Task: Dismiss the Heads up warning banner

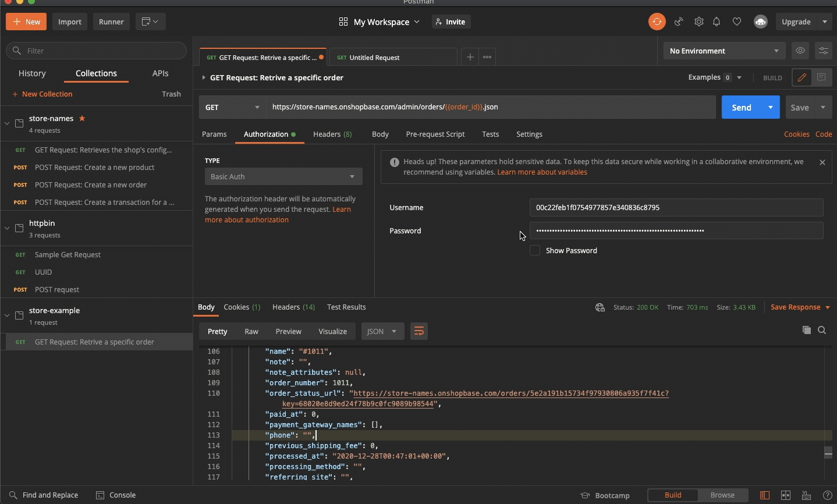Action: 822,162
